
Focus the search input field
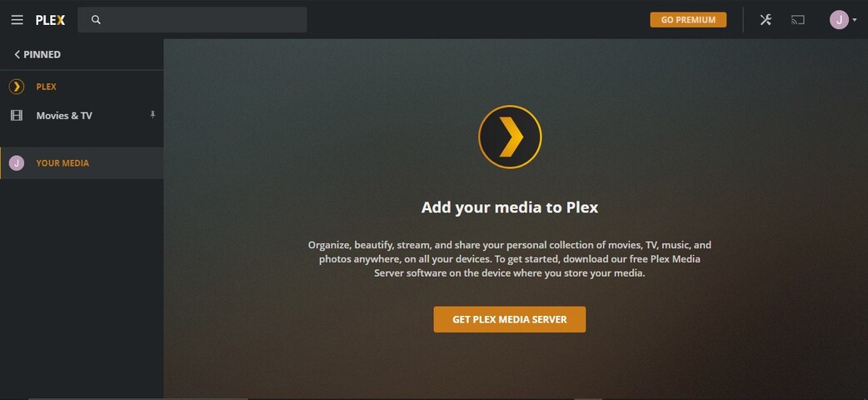192,20
